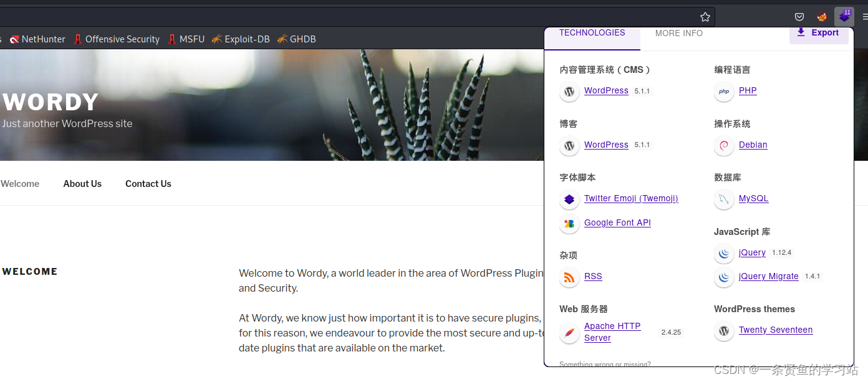Open the GHDB bookmark

pyautogui.click(x=297, y=39)
